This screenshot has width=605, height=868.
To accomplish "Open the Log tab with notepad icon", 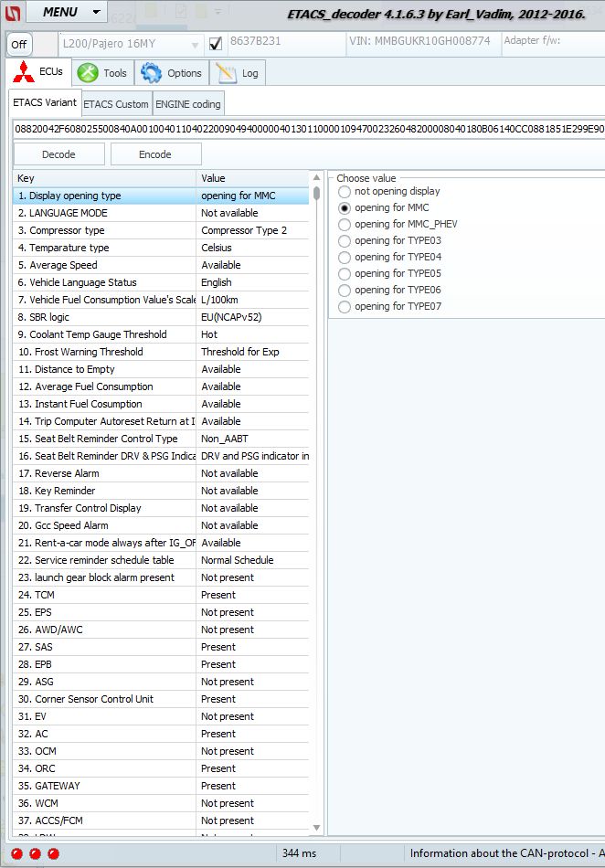I will [x=238, y=73].
